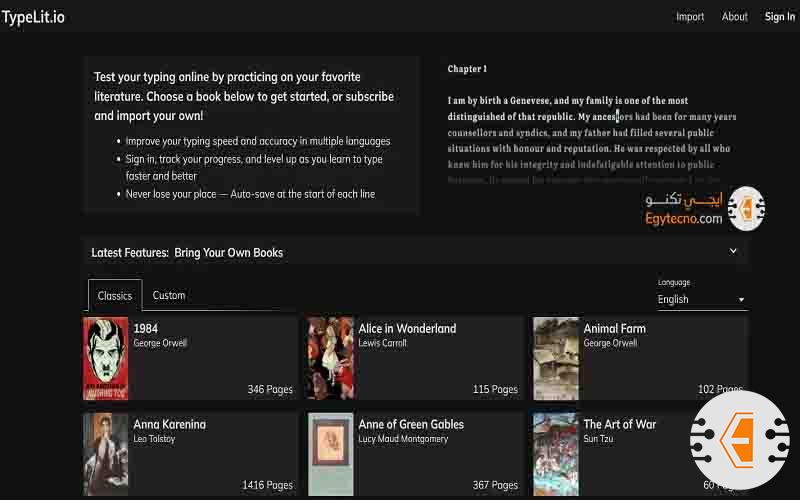The width and height of the screenshot is (800, 500).
Task: Click the 1984 book cover thumbnail
Action: [106, 358]
